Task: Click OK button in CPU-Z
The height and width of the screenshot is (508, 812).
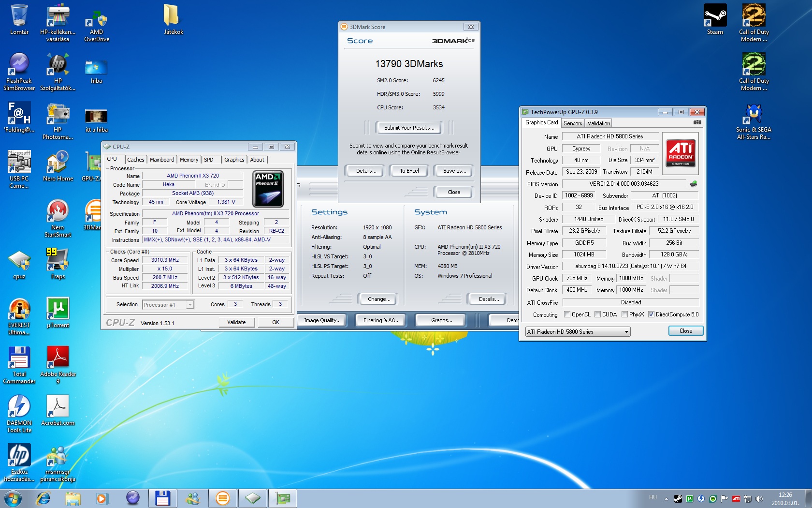Action: pyautogui.click(x=275, y=322)
